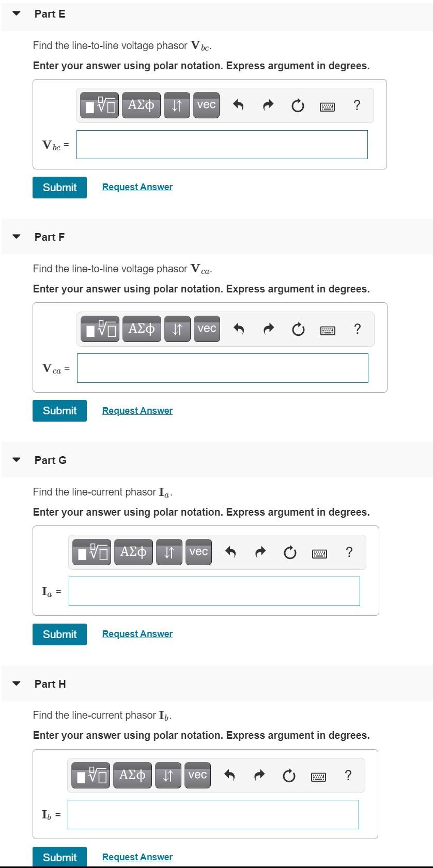433x868 pixels.
Task: Click the Part F section header
Action: 50,237
